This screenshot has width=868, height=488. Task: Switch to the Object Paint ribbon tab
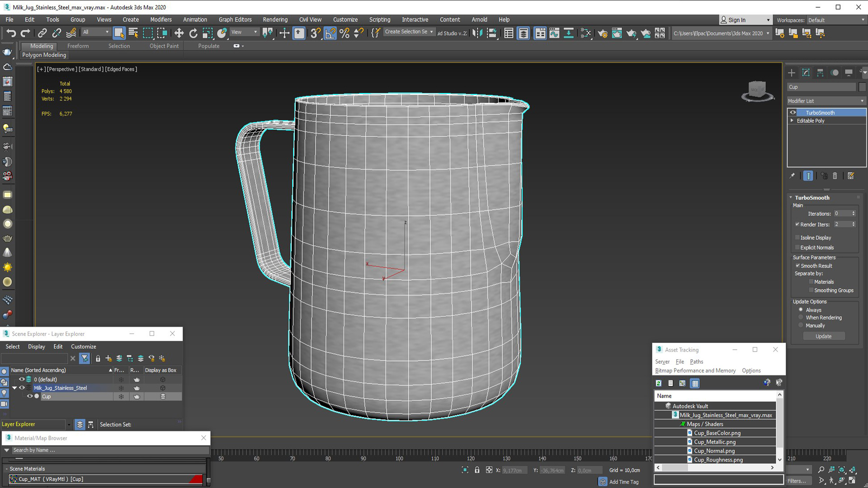coord(164,46)
